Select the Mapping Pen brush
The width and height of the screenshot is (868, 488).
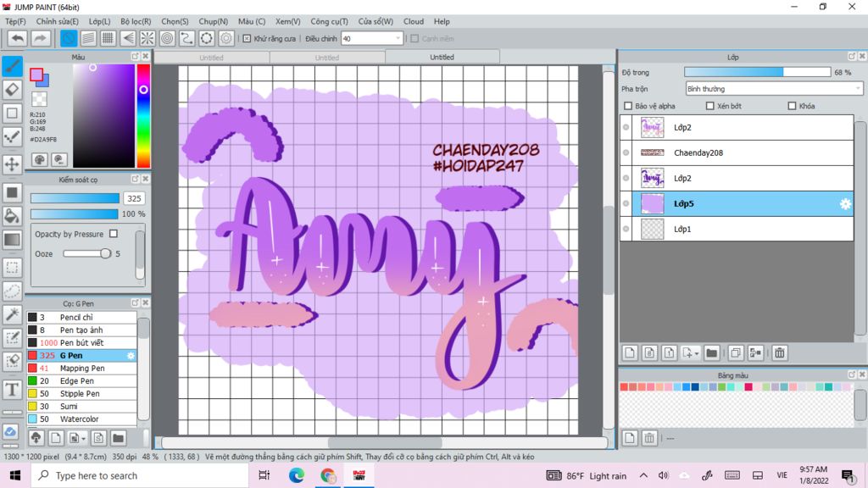(x=81, y=369)
